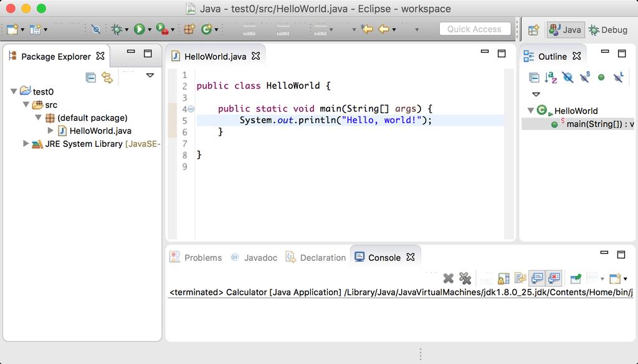Focus the Quick Access search field
Viewport: 638px width, 364px height.
475,29
